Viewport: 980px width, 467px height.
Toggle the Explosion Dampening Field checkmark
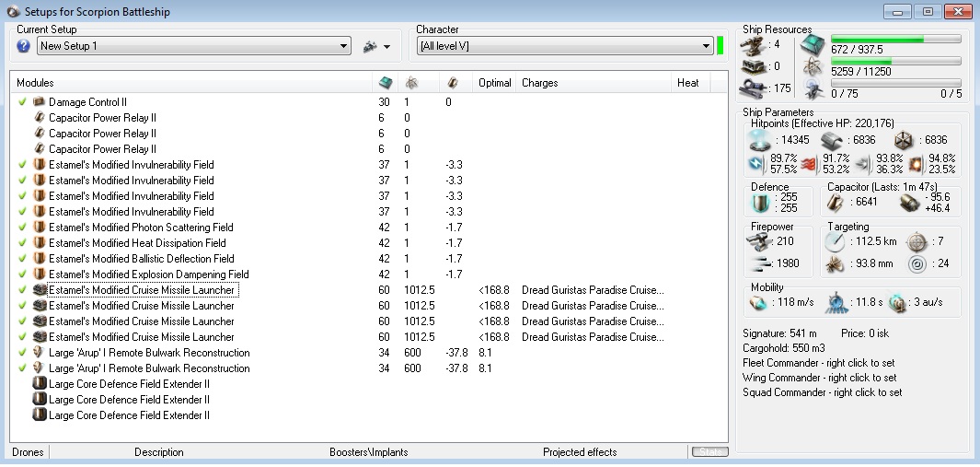(x=22, y=274)
